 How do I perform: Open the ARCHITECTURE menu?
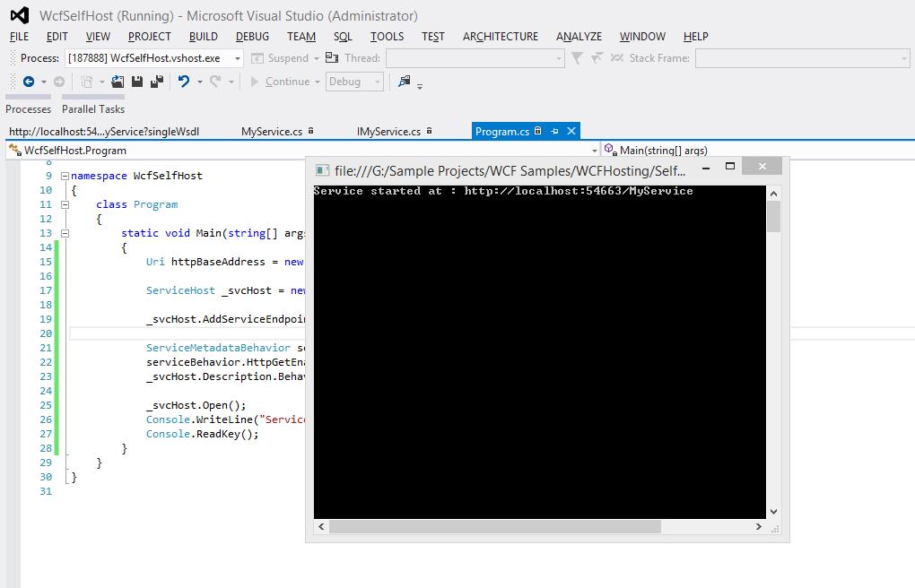point(501,36)
